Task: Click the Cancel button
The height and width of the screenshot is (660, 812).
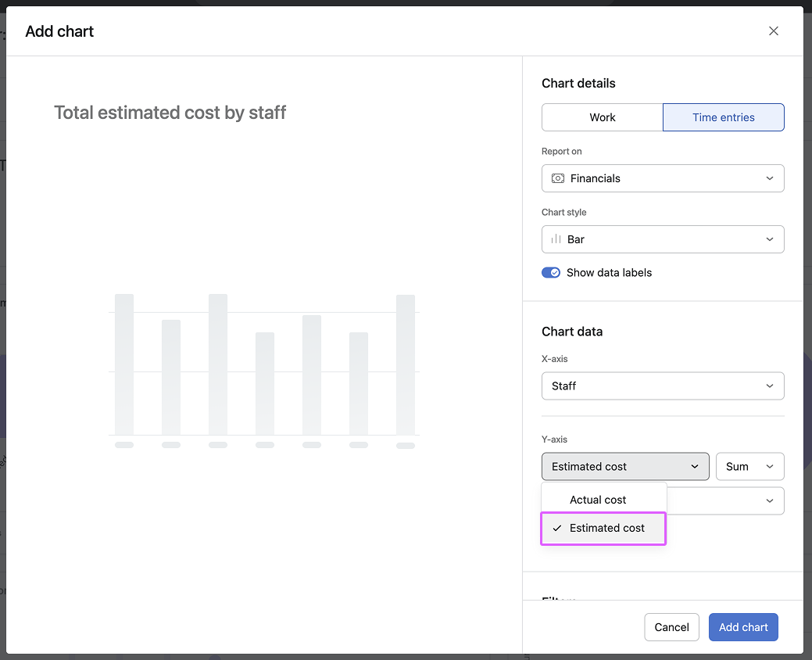Action: [x=671, y=626]
